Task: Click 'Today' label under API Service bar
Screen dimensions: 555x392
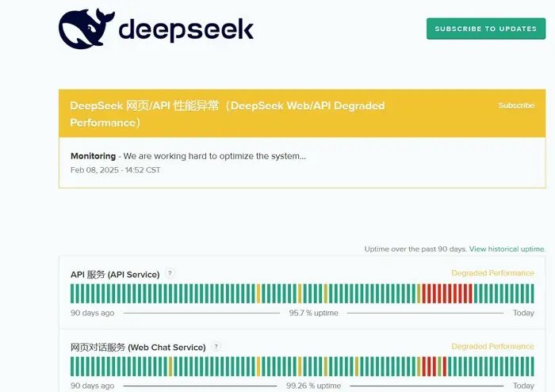Action: pyautogui.click(x=523, y=313)
